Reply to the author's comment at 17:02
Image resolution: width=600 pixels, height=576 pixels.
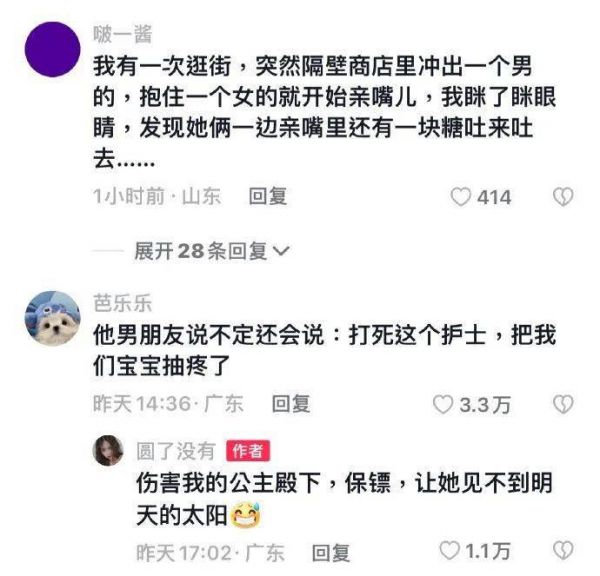331,553
